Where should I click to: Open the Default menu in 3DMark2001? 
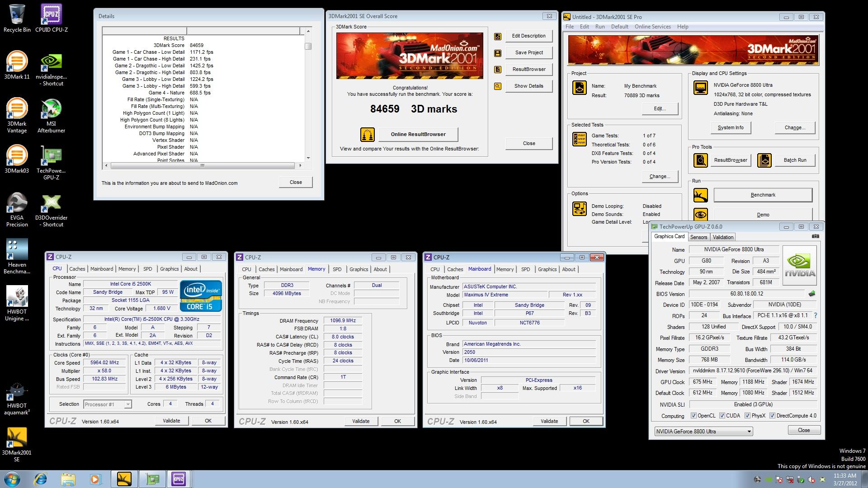[x=619, y=27]
